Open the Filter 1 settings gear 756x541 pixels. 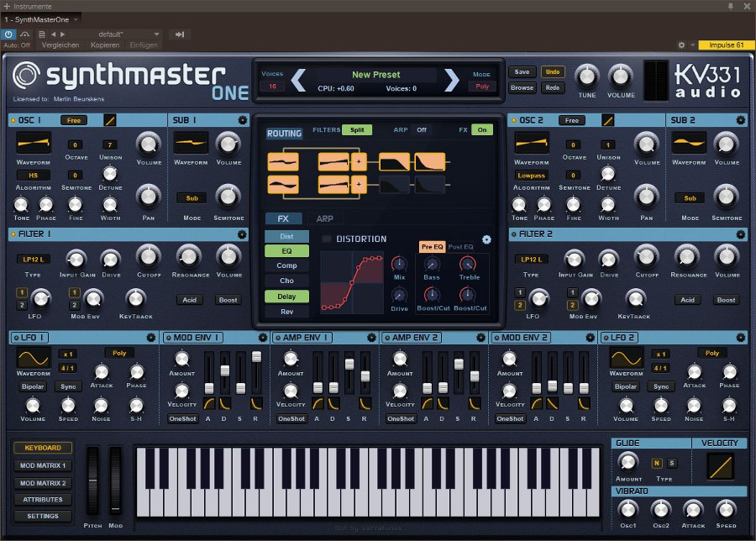click(242, 234)
